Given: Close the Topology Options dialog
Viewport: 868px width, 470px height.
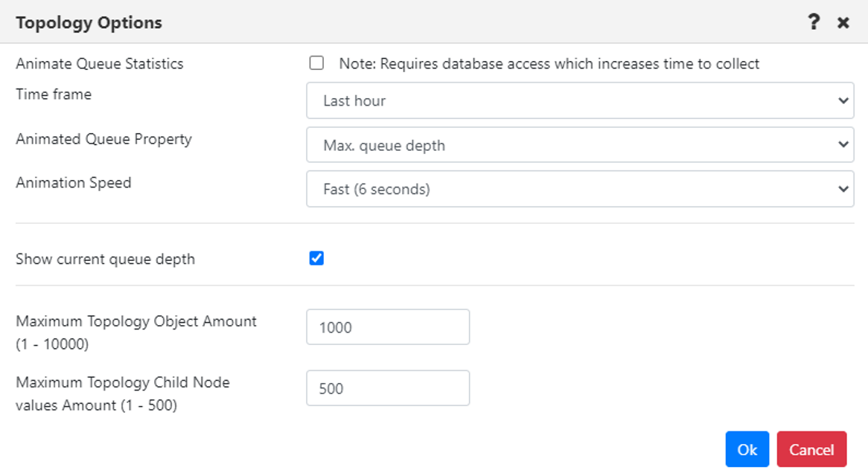Looking at the screenshot, I should pos(843,22).
